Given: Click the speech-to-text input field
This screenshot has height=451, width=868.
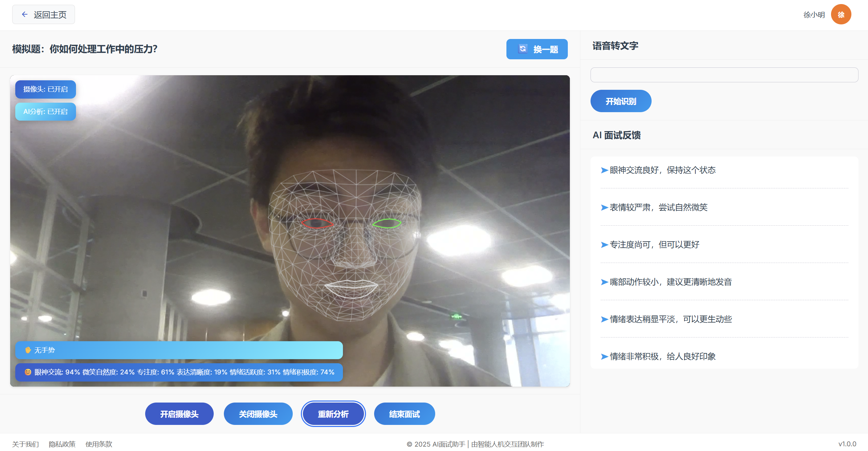Looking at the screenshot, I should pos(724,75).
